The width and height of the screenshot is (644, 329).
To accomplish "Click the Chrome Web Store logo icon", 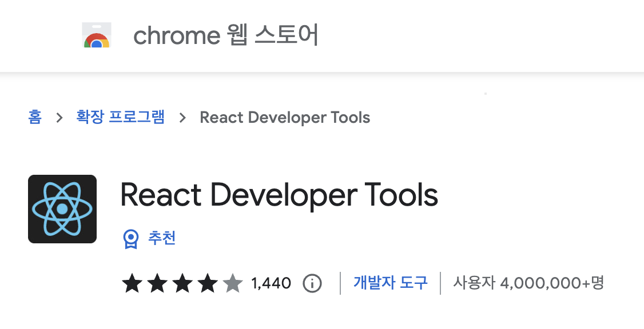I will pyautogui.click(x=97, y=35).
